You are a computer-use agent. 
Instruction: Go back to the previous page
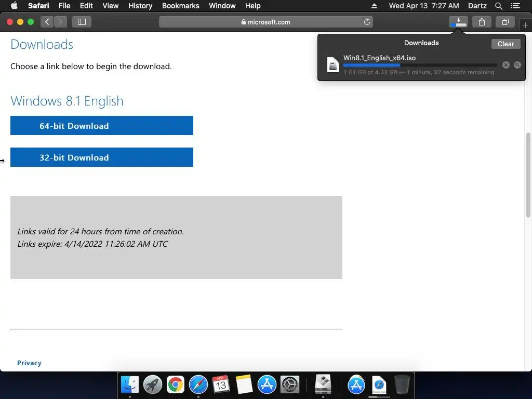(47, 22)
